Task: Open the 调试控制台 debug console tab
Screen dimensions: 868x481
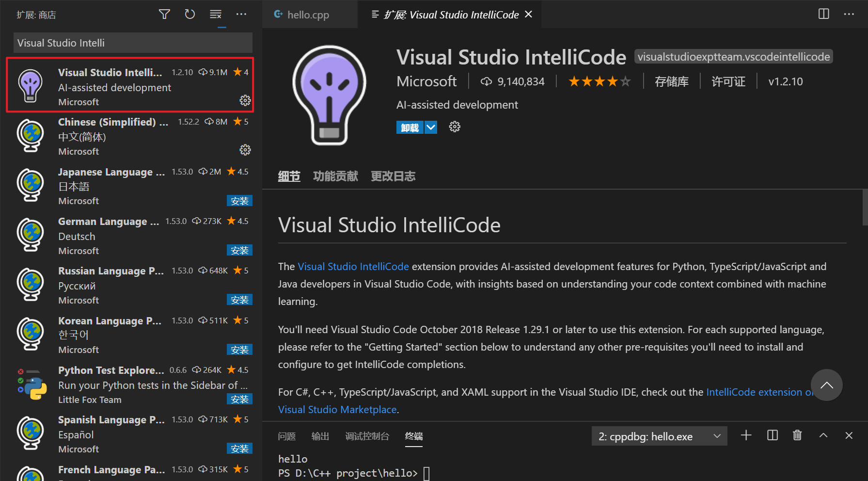Action: pyautogui.click(x=367, y=436)
